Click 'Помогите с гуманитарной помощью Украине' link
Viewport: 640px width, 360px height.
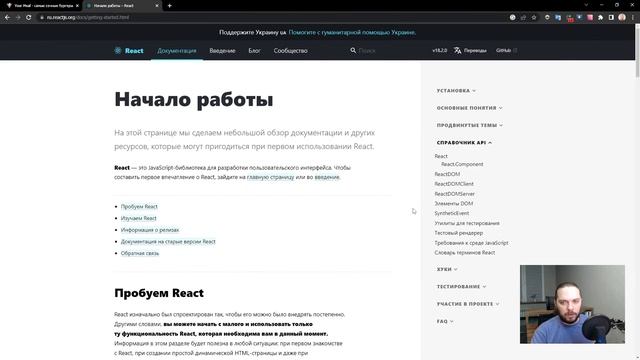click(352, 32)
